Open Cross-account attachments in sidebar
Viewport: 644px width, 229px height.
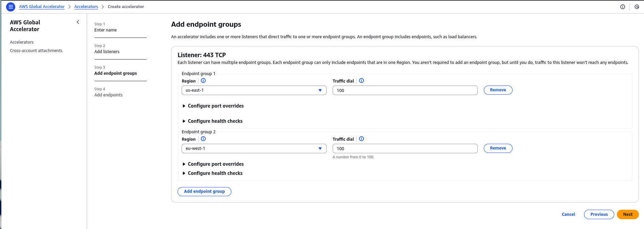tap(36, 51)
